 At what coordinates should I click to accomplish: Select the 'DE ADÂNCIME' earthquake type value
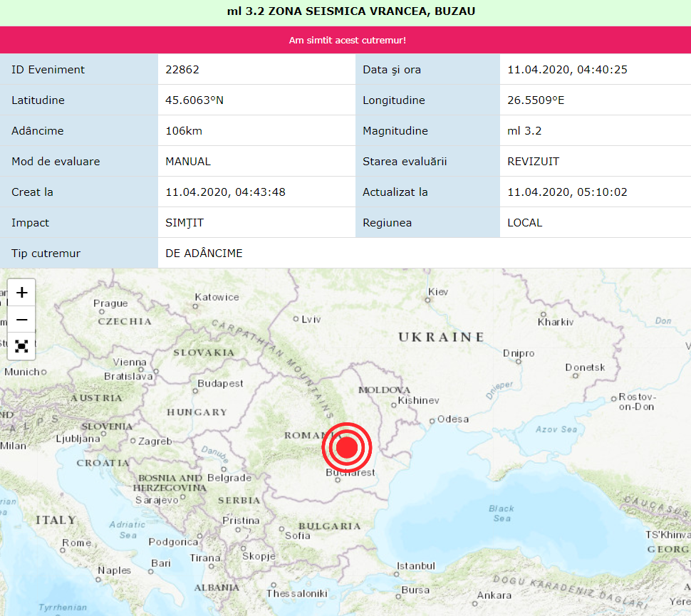click(x=204, y=254)
